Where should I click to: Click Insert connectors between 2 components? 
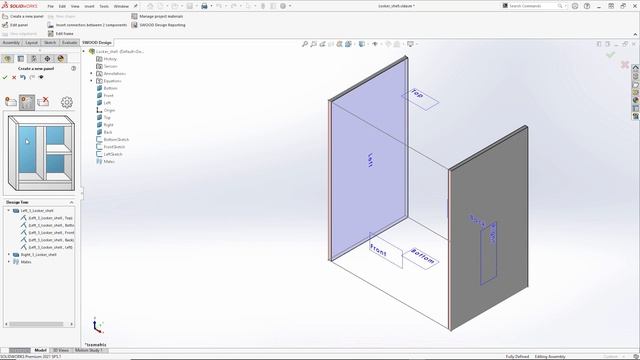87,25
